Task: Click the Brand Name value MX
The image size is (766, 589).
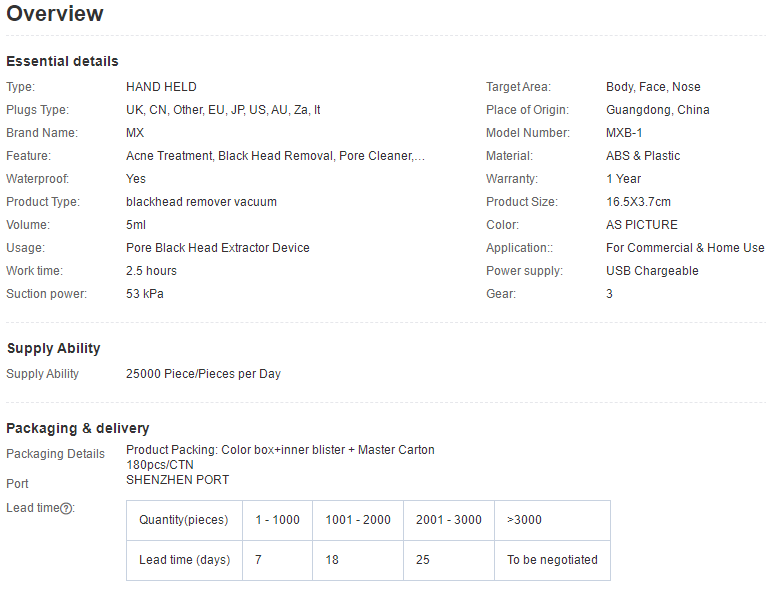Action: 135,133
